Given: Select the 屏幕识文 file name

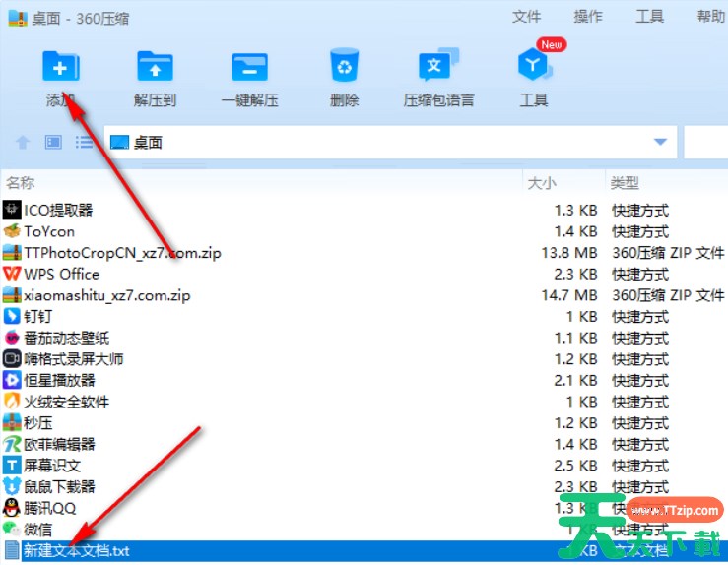Looking at the screenshot, I should pos(52,466).
